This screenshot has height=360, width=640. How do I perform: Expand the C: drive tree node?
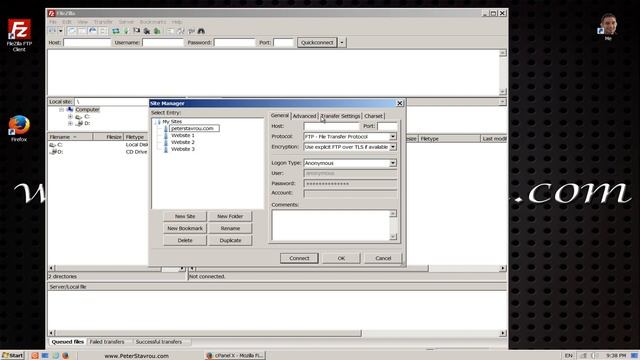click(70, 116)
